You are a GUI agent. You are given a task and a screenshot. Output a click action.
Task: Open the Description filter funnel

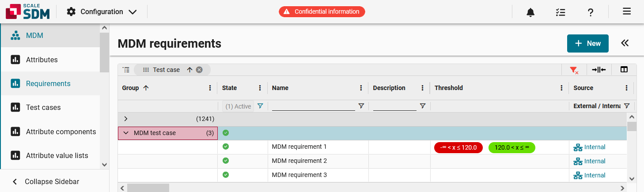click(423, 106)
